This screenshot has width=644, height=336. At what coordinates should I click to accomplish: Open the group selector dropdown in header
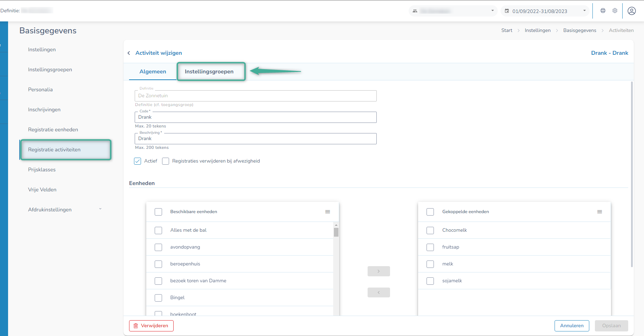453,11
